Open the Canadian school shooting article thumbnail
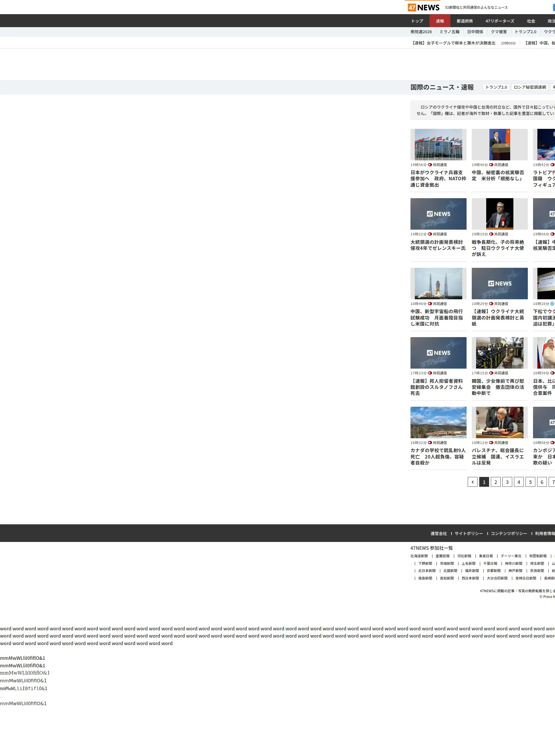Viewport: 555px width, 756px height. point(438,422)
